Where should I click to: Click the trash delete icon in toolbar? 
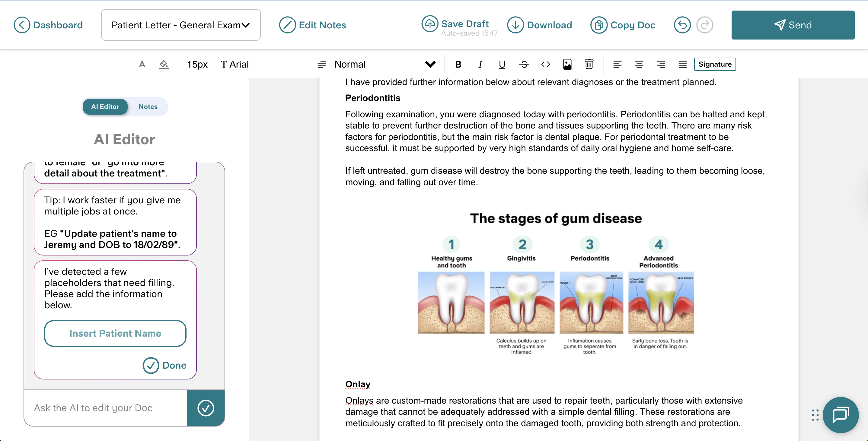[x=589, y=64]
